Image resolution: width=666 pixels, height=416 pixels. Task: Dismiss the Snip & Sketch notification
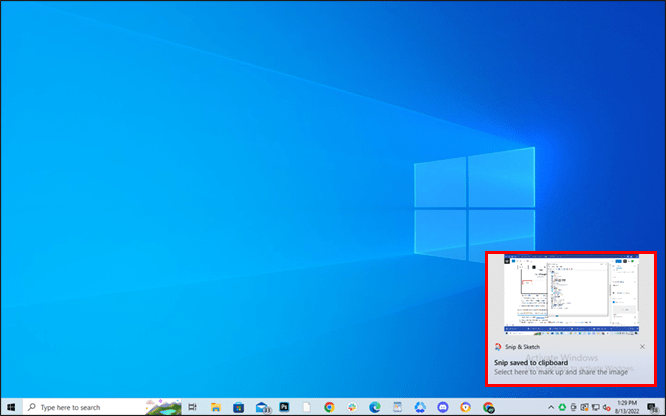click(x=642, y=347)
